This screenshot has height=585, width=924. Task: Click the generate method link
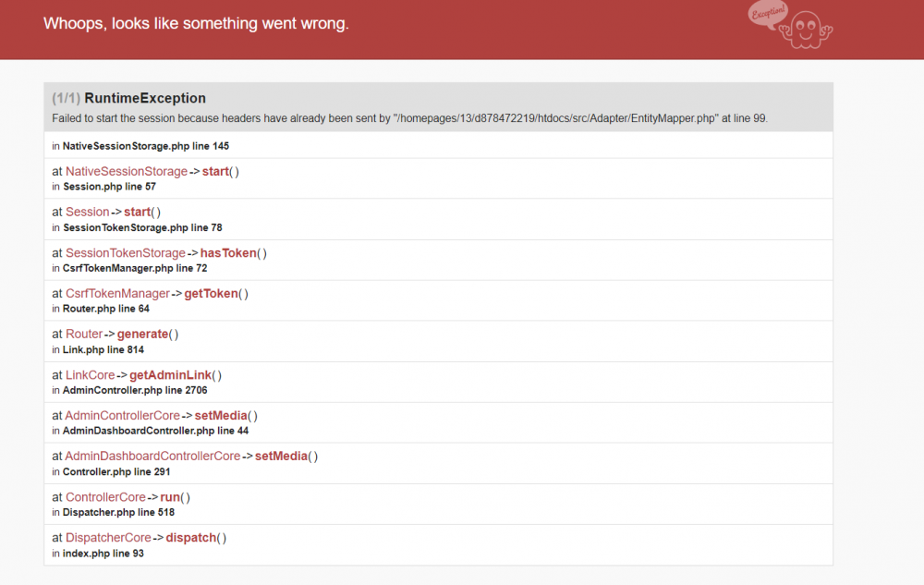tap(142, 335)
